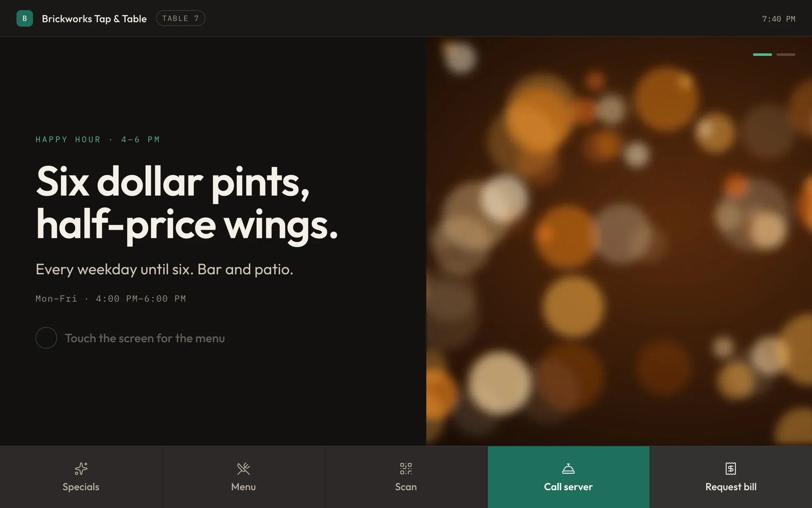Open the Menu label in bottom bar

coord(243,487)
